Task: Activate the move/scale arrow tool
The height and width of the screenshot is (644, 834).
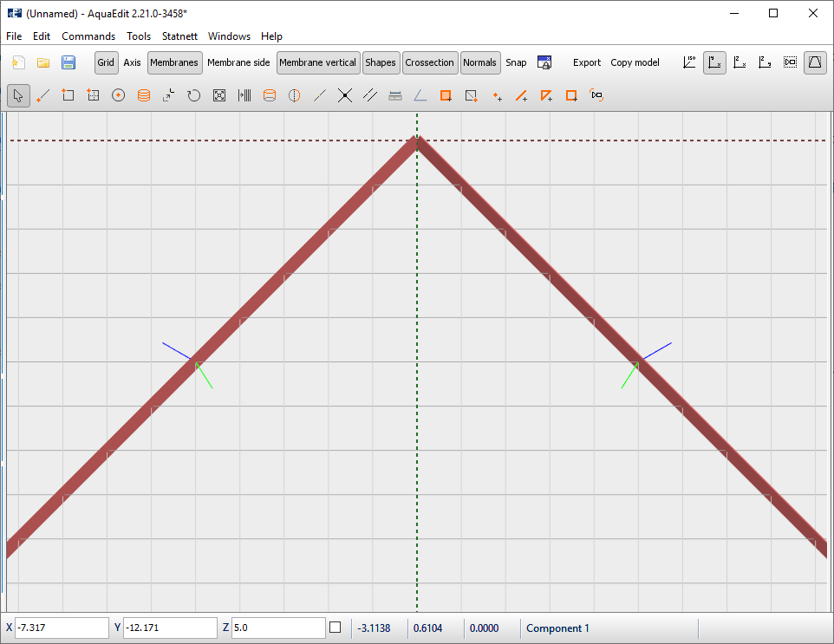Action: pos(168,95)
